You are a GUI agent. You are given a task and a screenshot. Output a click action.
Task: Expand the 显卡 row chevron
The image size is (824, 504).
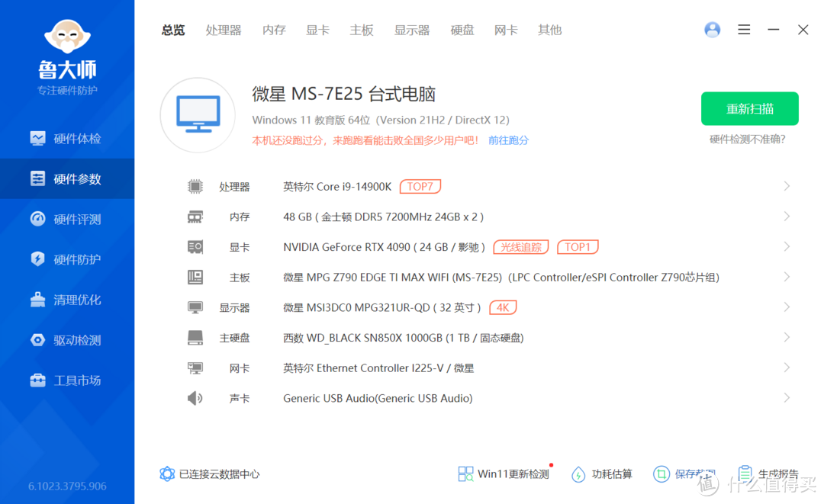(787, 247)
